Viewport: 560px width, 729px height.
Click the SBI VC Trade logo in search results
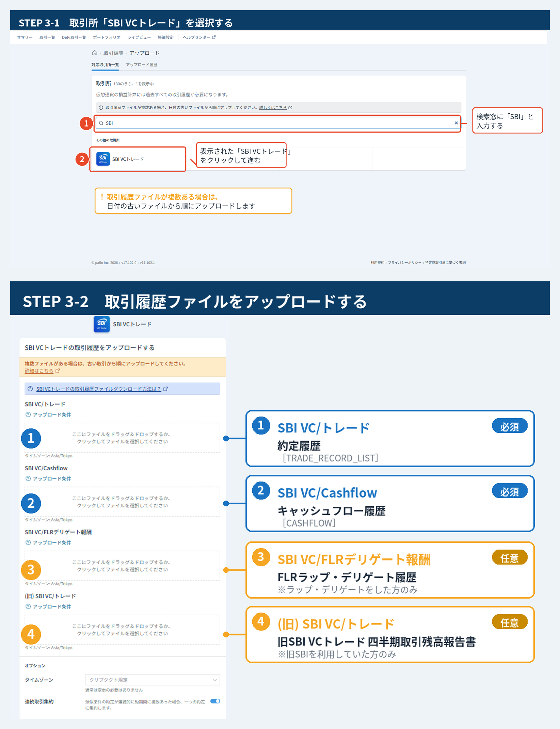(x=103, y=159)
